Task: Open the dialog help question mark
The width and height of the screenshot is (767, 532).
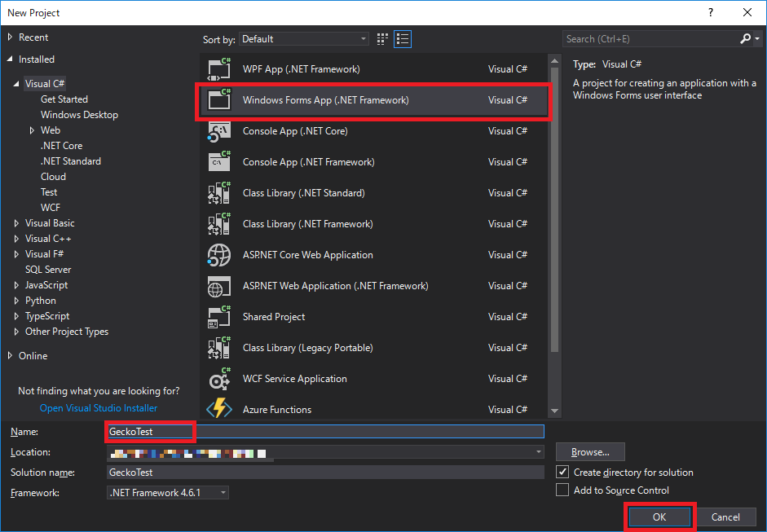Action: click(x=711, y=13)
